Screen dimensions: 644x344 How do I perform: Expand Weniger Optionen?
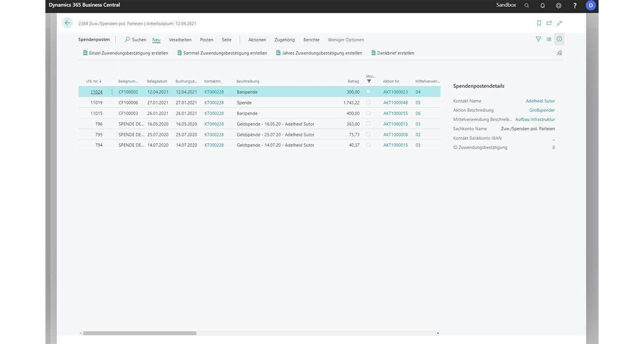[345, 39]
